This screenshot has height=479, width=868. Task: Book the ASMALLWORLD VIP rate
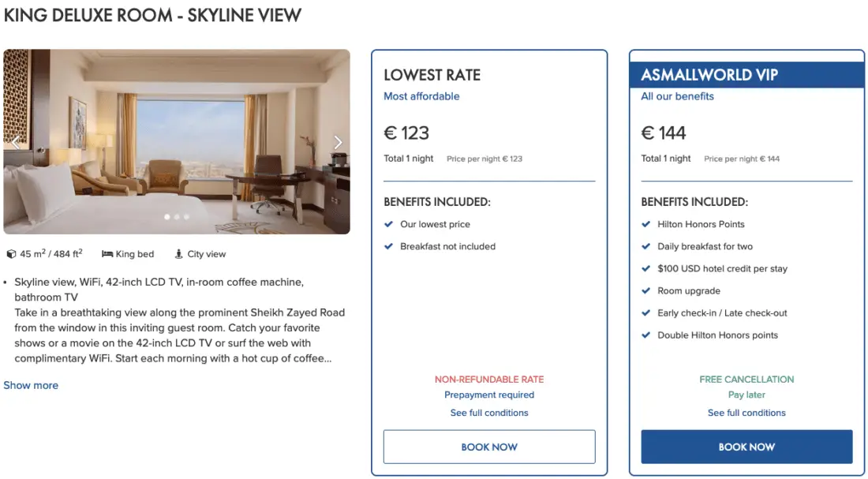pos(746,447)
